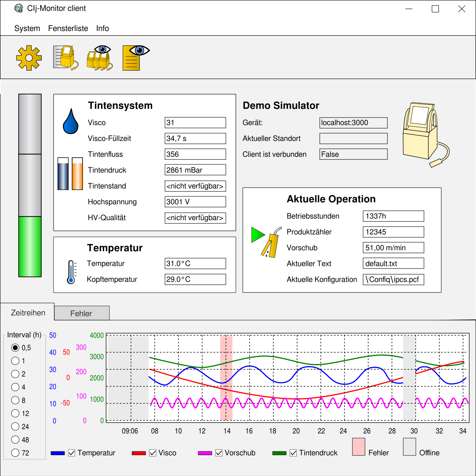
Task: Click the Gerät localhost:3000 field
Action: click(x=354, y=123)
